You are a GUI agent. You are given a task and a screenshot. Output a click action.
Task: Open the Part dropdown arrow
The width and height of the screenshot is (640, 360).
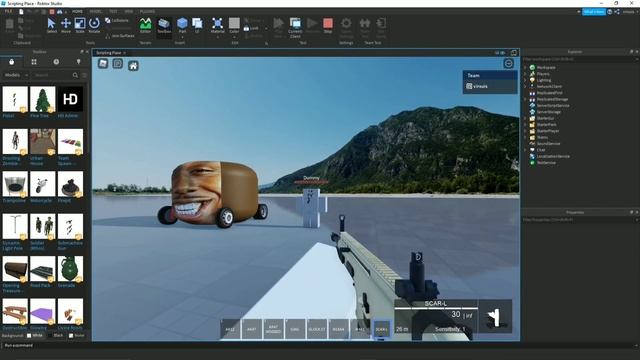(182, 37)
